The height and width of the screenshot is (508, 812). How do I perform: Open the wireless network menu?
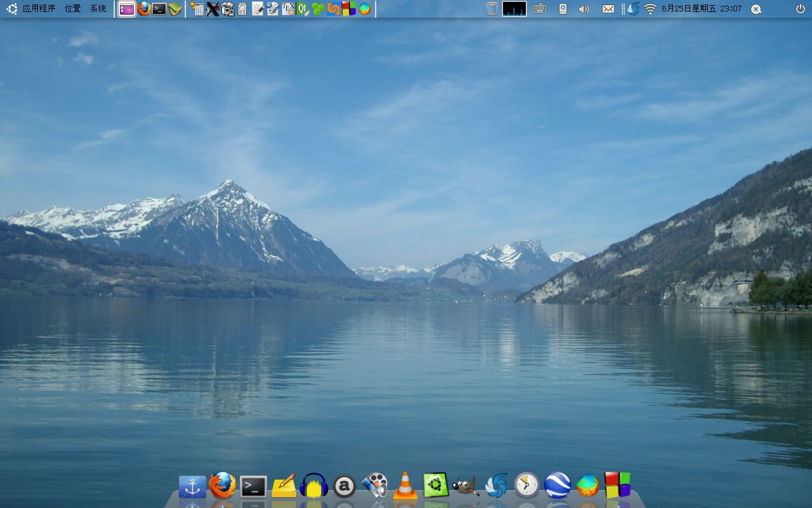click(650, 9)
